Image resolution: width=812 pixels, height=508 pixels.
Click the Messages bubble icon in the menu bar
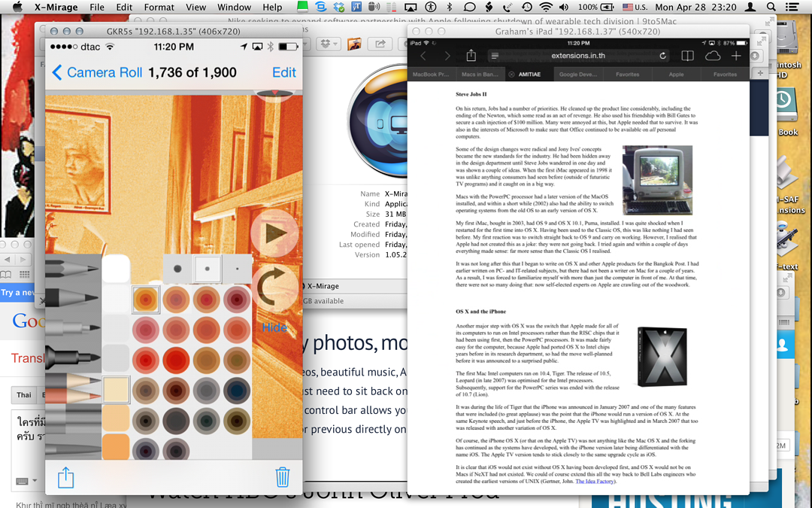click(469, 8)
